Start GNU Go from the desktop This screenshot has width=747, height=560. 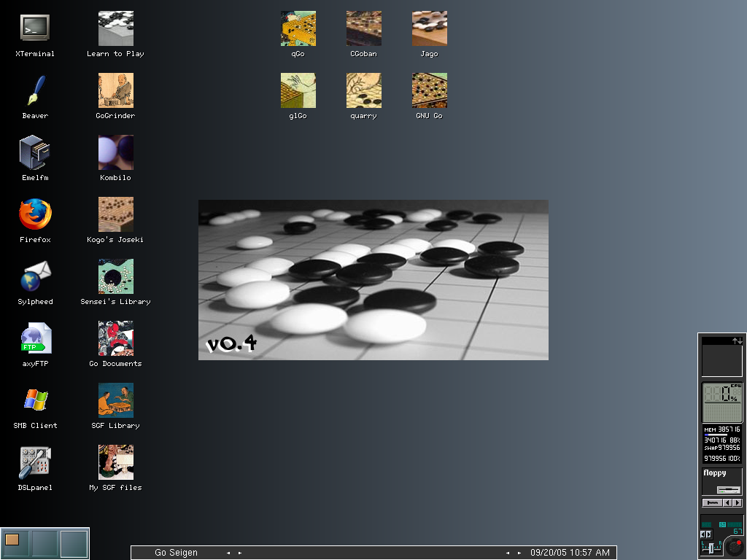[429, 91]
